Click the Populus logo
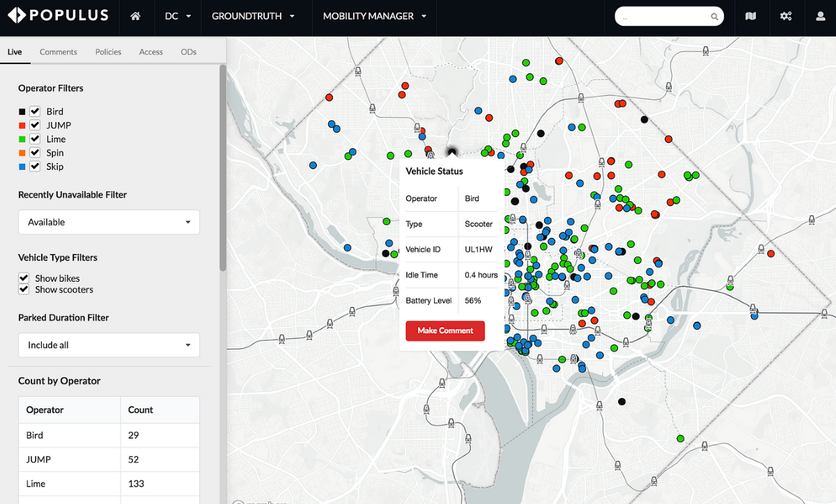 (x=58, y=15)
